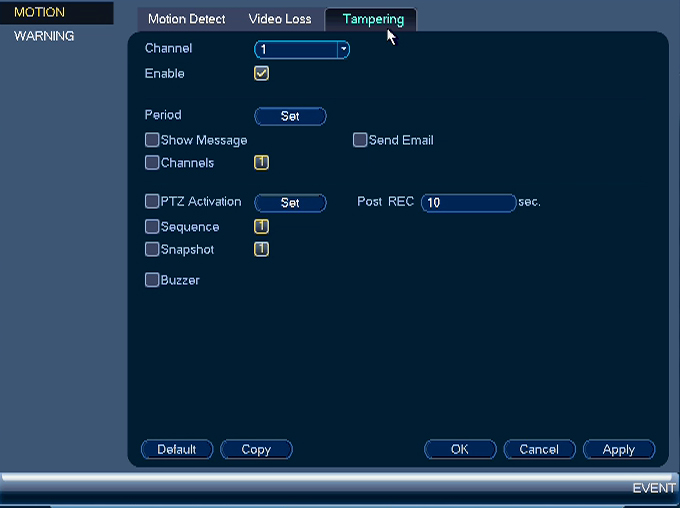
Task: Click the PTZ Activation Set button
Action: pos(290,203)
